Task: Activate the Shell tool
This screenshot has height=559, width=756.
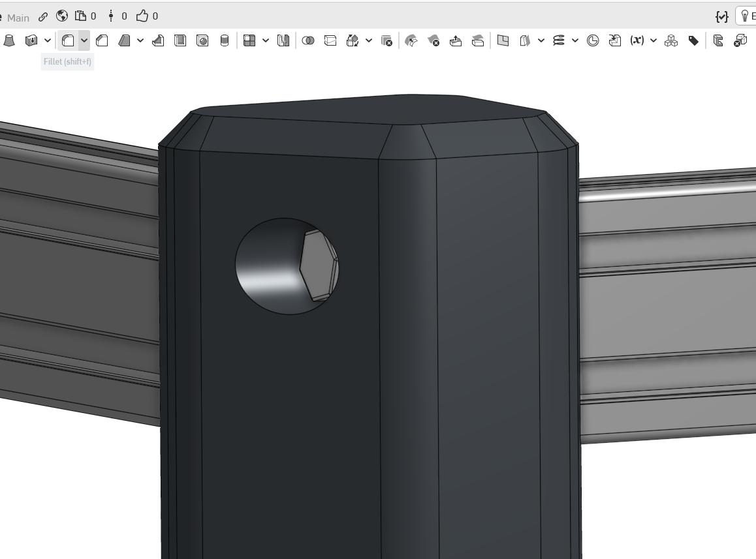Action: pos(180,40)
